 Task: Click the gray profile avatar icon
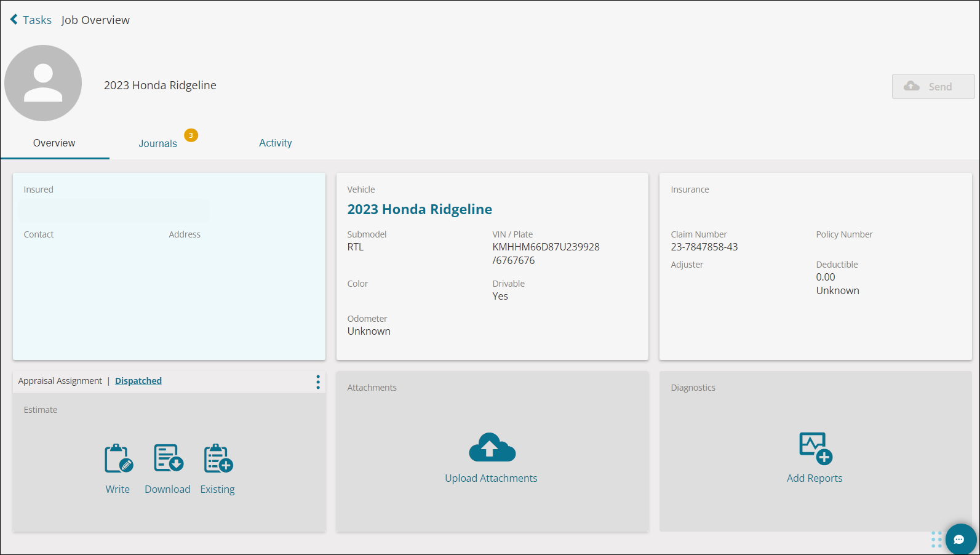click(x=43, y=83)
